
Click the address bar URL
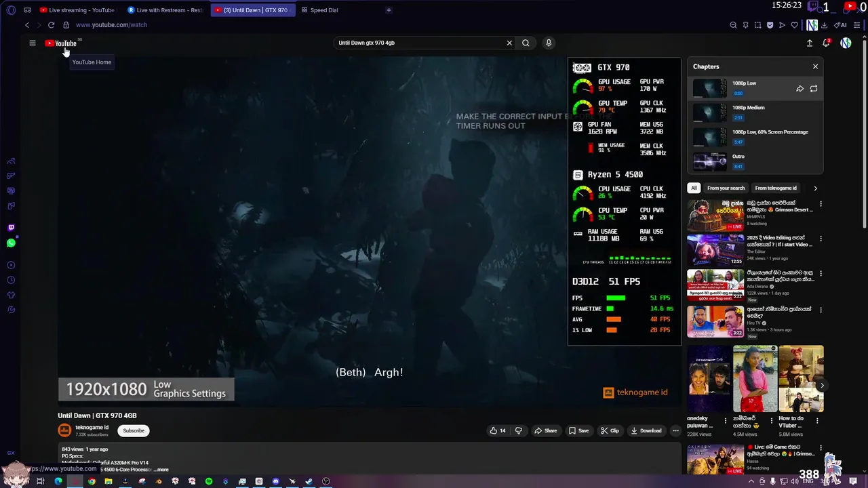pyautogui.click(x=111, y=25)
